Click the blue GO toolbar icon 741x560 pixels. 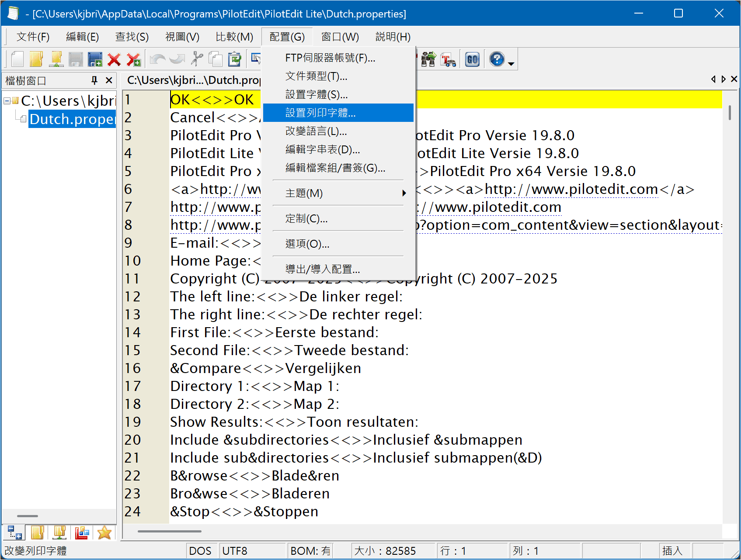[x=472, y=59]
